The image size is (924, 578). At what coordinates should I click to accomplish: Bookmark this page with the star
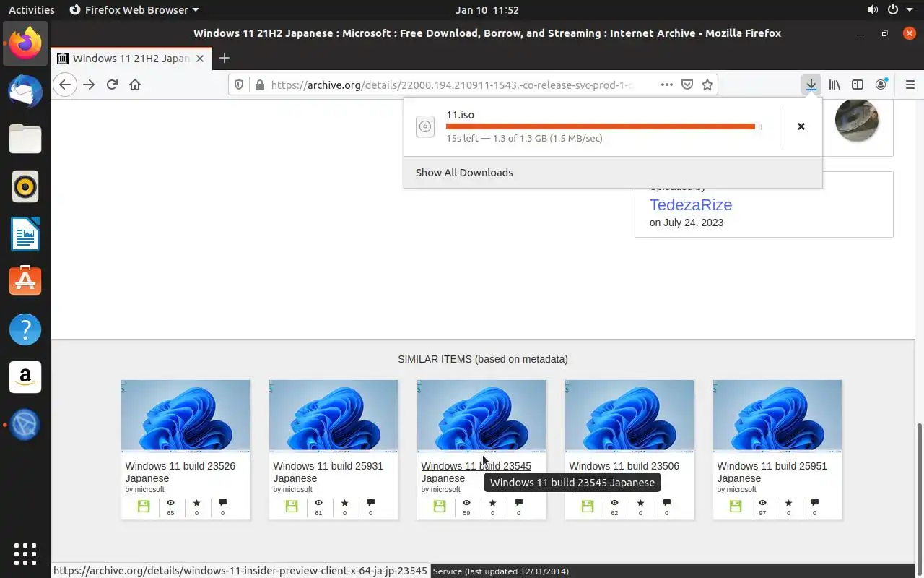click(x=707, y=85)
